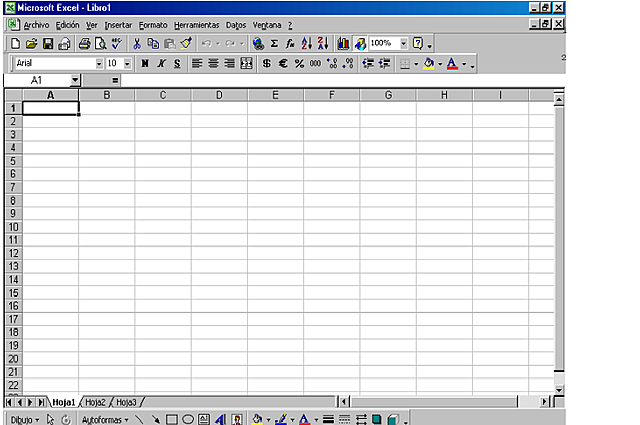Open the Archivo menu

(x=36, y=25)
